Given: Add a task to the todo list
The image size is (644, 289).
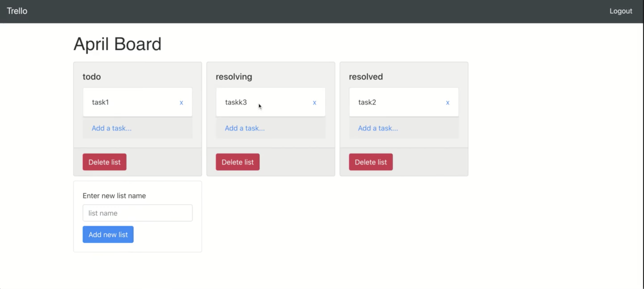Looking at the screenshot, I should tap(111, 128).
